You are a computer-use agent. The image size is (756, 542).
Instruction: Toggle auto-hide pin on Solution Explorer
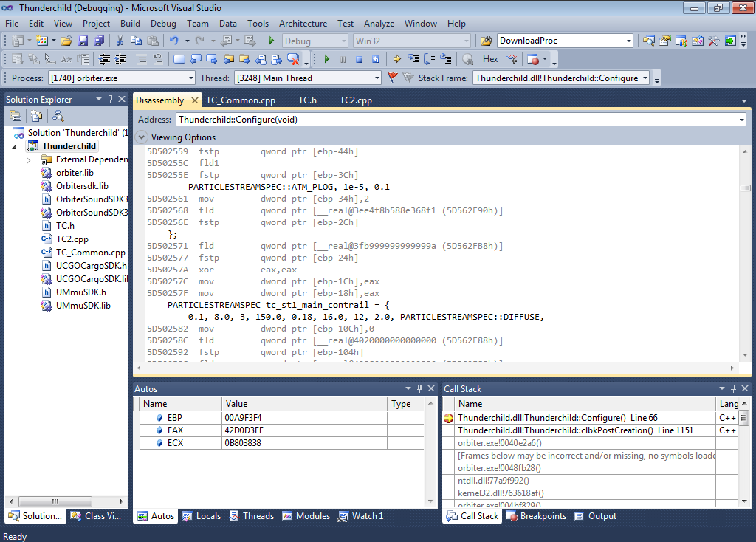[111, 99]
